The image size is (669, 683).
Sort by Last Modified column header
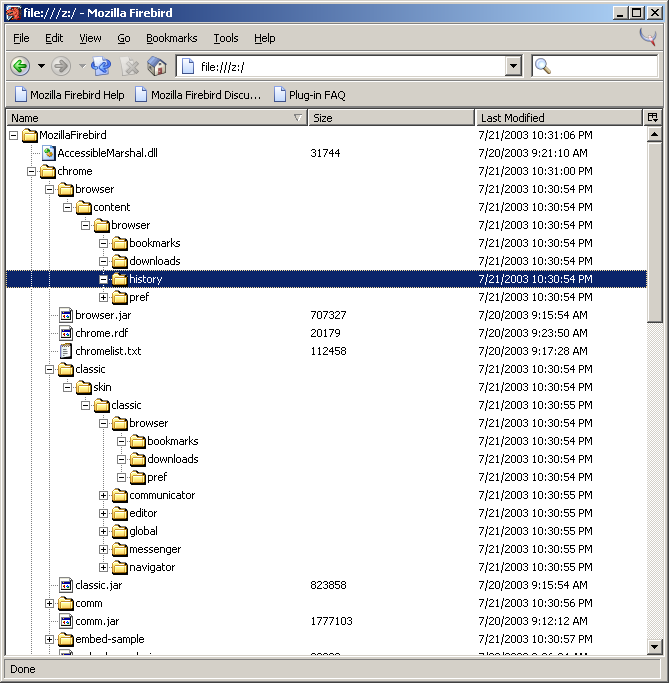tap(558, 117)
